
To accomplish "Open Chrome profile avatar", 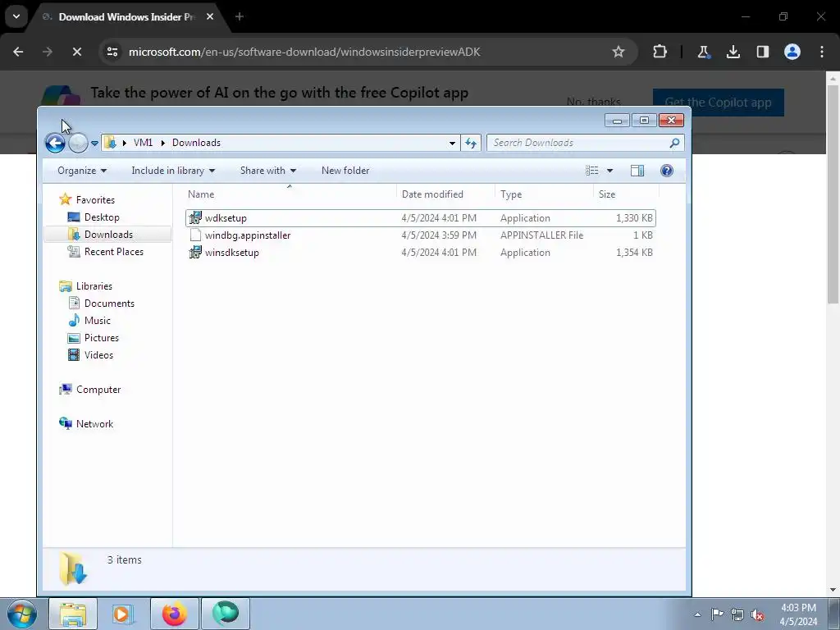I will pos(792,52).
